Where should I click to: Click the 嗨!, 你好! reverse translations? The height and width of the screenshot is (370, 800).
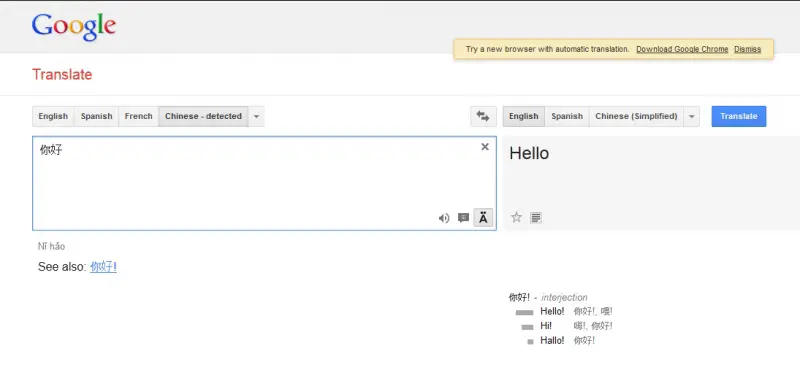(x=593, y=326)
